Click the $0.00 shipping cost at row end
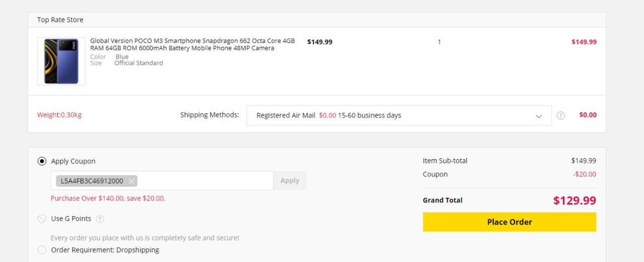 pos(588,115)
